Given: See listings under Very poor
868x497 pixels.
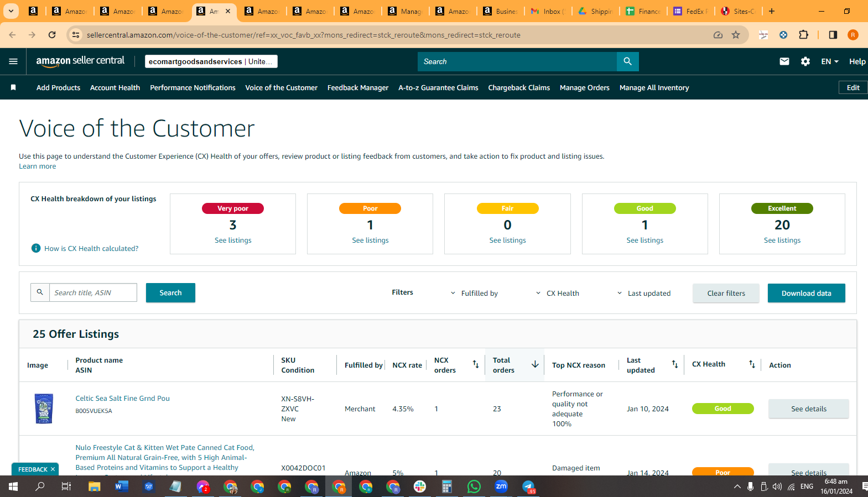Looking at the screenshot, I should (233, 240).
